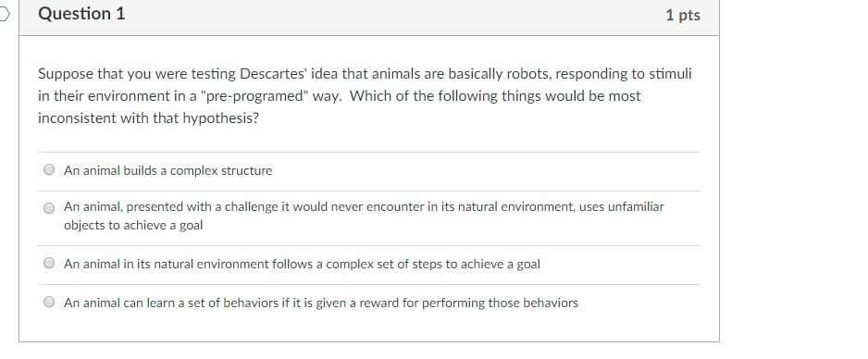Click the '1 pts' points label
Viewport: 868px width, 359px height.
[x=683, y=15]
